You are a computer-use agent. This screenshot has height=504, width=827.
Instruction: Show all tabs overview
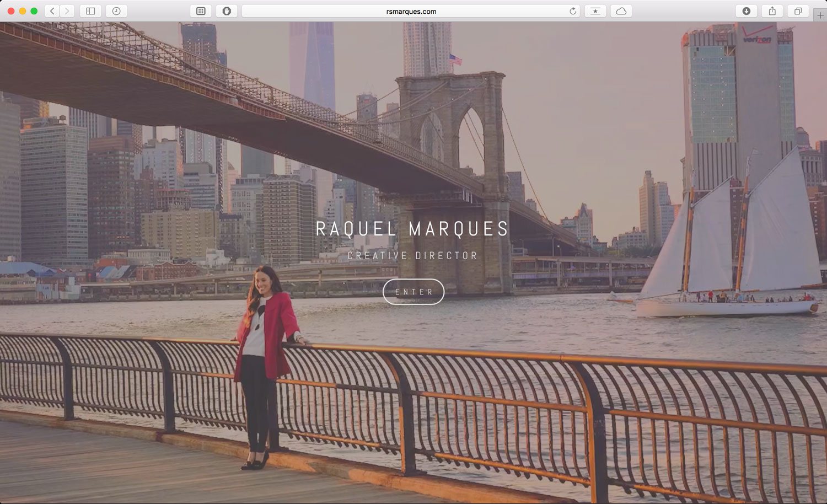click(x=798, y=11)
